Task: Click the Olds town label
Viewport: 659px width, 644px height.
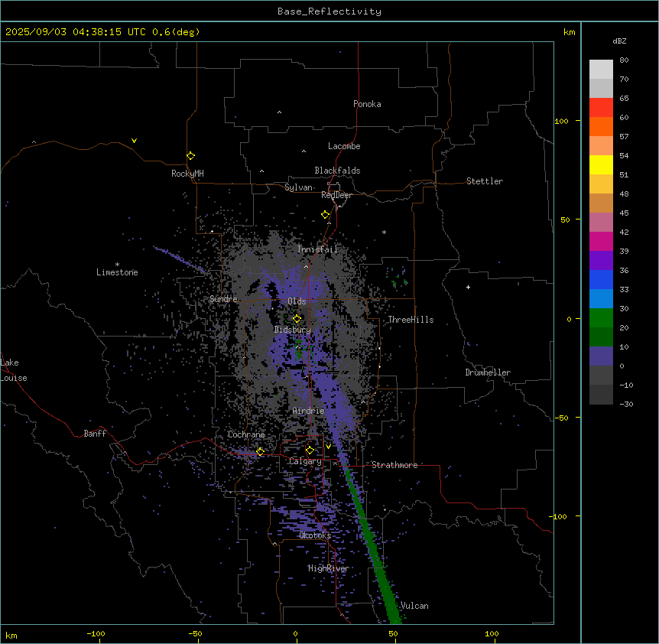Action: point(297,301)
